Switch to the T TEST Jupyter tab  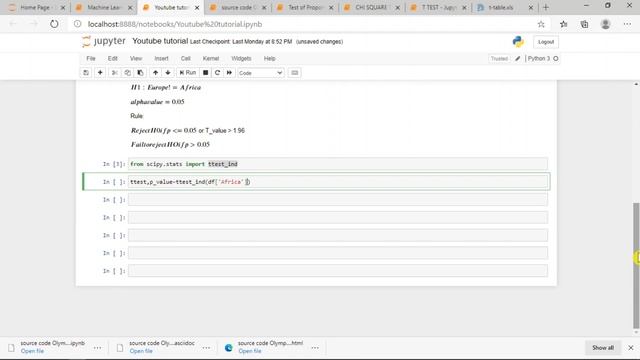point(438,7)
